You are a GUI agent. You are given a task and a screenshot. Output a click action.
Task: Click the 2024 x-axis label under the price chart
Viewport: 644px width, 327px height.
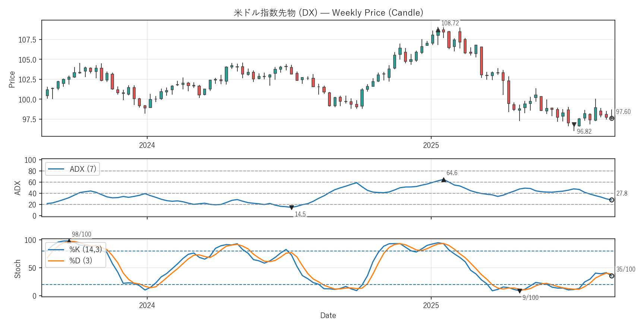[x=147, y=145]
